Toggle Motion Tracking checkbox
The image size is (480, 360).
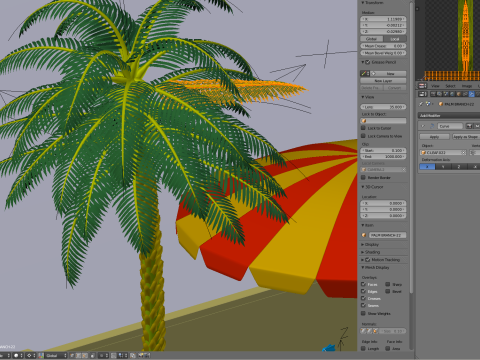[368, 259]
